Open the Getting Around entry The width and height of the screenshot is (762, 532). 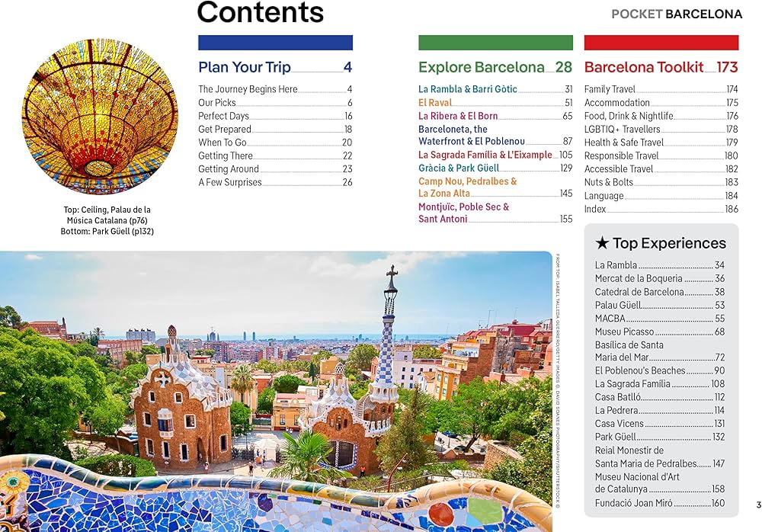(229, 169)
